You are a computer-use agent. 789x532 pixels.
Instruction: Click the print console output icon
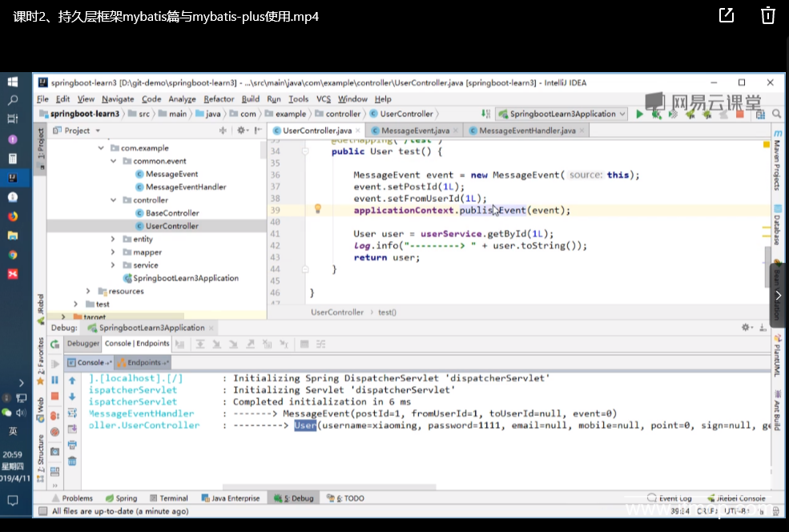click(72, 445)
